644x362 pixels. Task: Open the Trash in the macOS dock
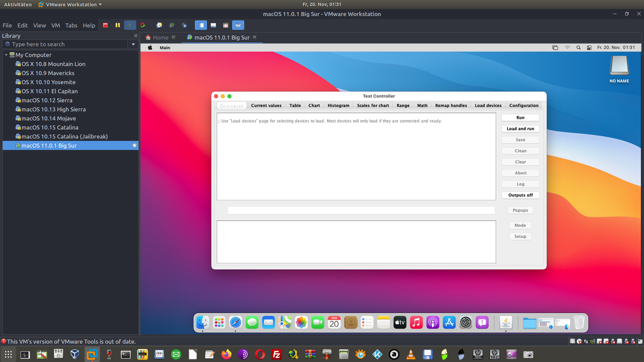pyautogui.click(x=579, y=322)
